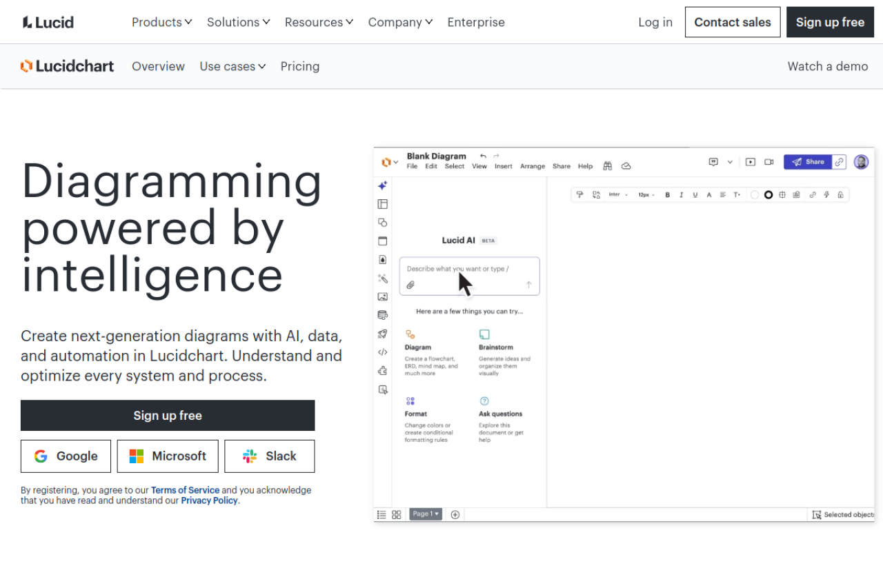
Task: Click the paperclip attachment icon in AI prompt
Action: pos(410,285)
